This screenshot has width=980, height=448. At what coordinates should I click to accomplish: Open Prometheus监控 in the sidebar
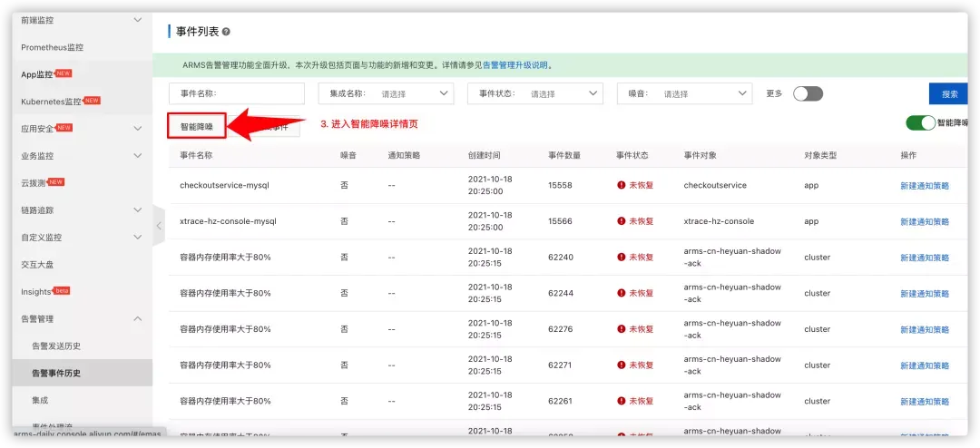53,47
